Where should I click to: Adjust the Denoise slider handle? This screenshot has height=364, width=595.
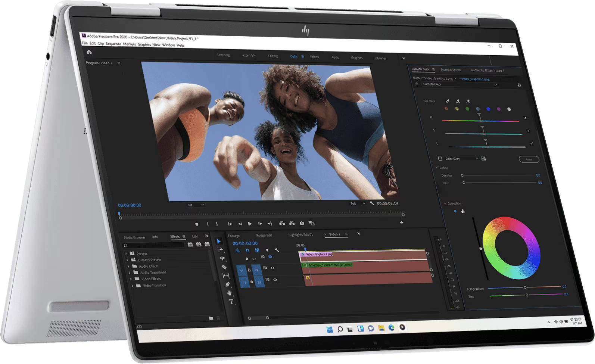click(462, 175)
